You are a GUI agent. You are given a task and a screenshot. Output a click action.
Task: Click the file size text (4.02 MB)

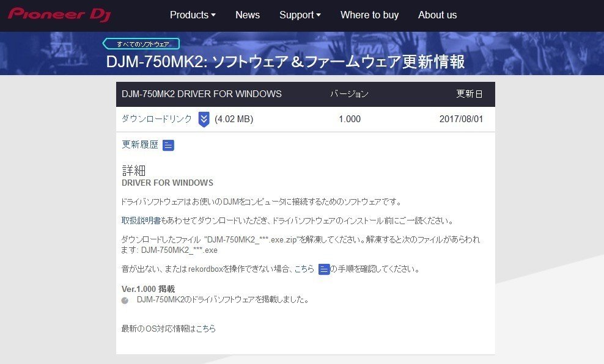pos(234,119)
